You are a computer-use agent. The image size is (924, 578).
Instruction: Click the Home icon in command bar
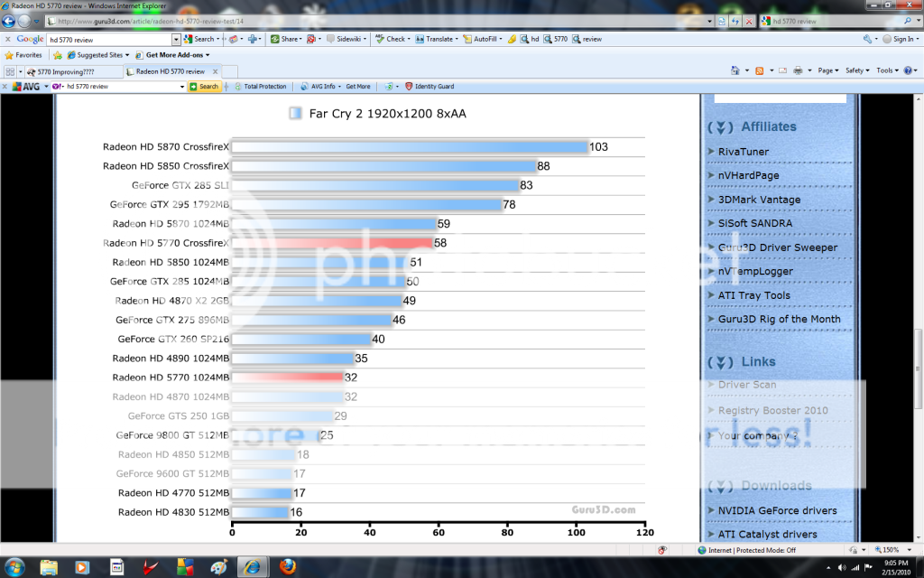tap(735, 70)
